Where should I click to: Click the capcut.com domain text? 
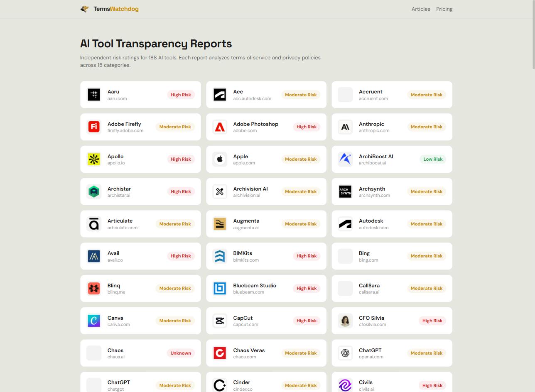[x=245, y=324]
